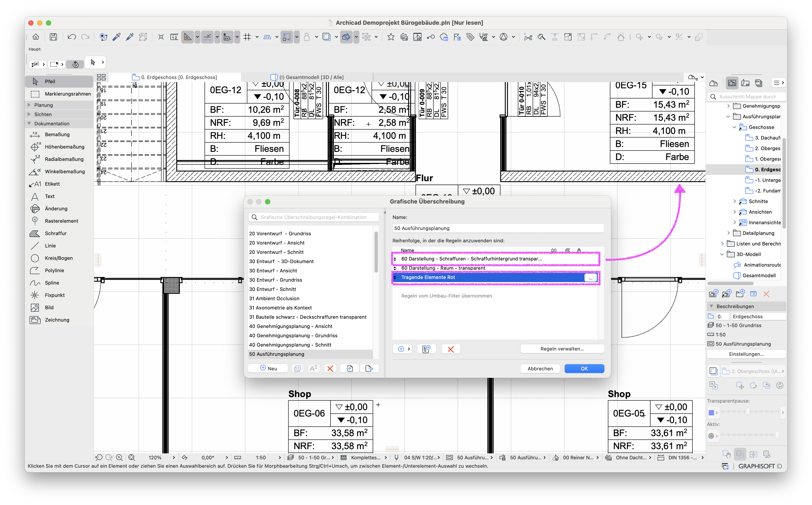
Task: Toggle the ruler guide button in toolbar
Action: [x=188, y=37]
